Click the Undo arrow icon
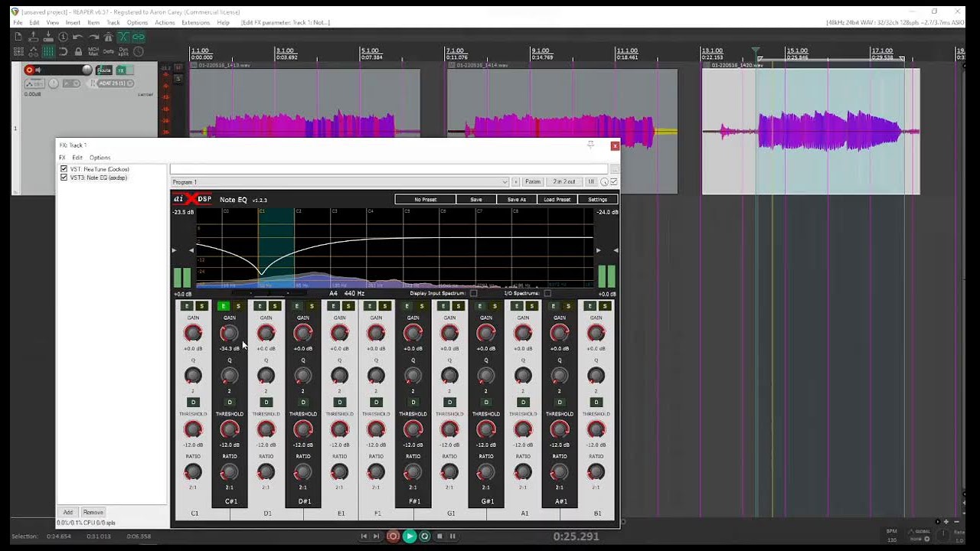Screen dimensions: 980x551 77,37
